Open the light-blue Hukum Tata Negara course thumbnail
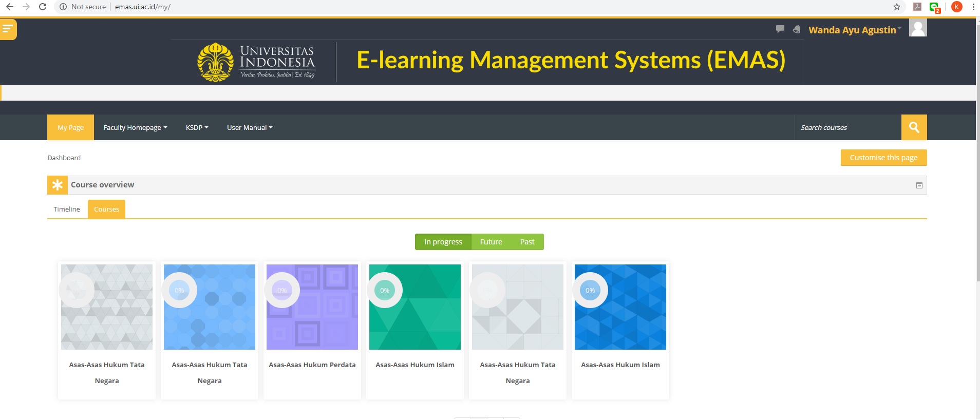 pyautogui.click(x=210, y=307)
